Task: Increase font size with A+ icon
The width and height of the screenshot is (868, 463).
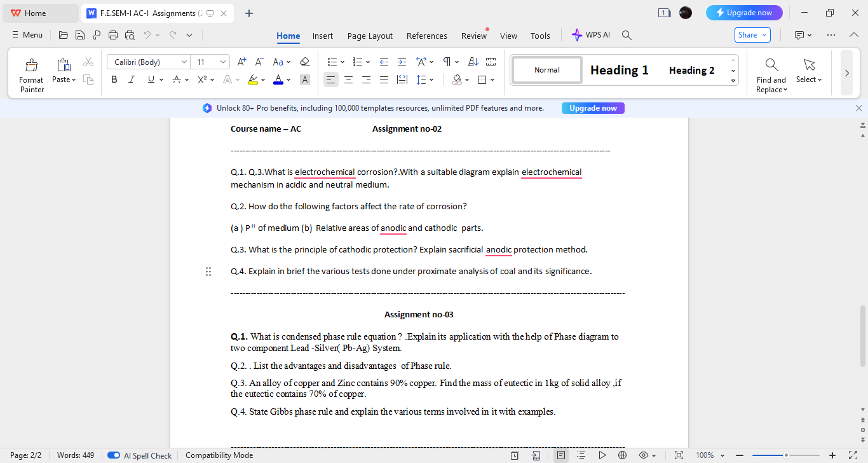Action: pyautogui.click(x=241, y=62)
